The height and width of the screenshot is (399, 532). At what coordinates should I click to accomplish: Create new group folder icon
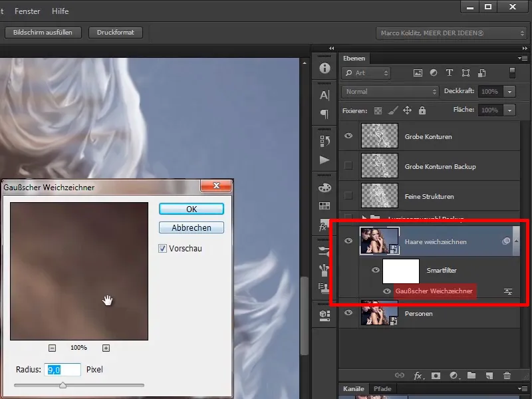click(471, 375)
